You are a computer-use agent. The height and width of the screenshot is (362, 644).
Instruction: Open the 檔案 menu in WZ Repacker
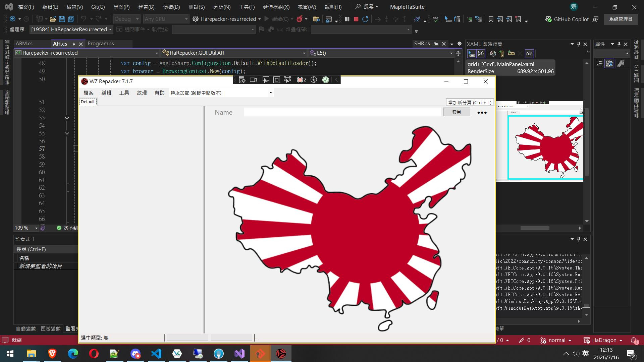89,93
